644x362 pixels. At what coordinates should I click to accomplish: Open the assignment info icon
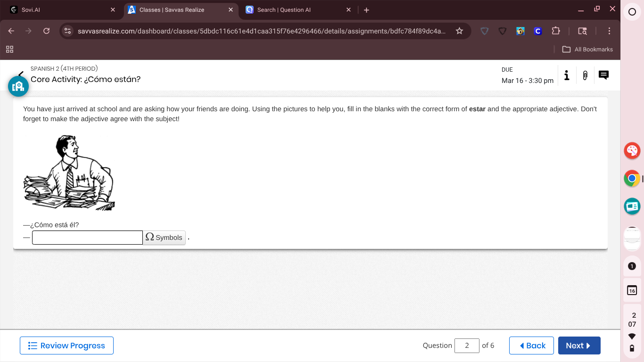point(567,75)
